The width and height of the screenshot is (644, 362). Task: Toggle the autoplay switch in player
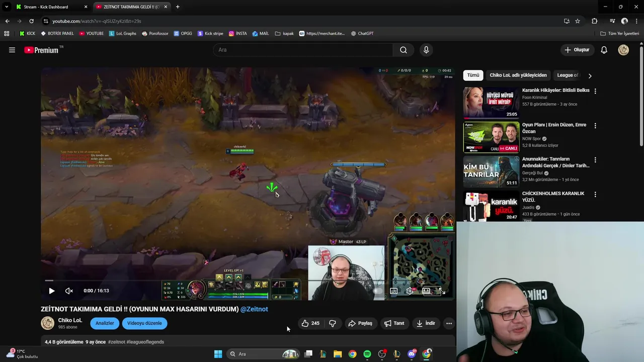[378, 291]
